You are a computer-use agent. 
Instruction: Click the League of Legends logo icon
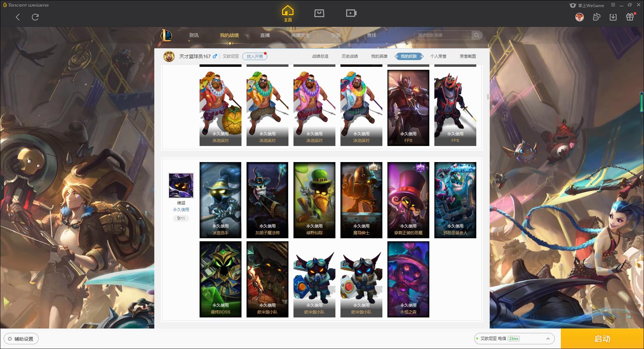tap(166, 35)
